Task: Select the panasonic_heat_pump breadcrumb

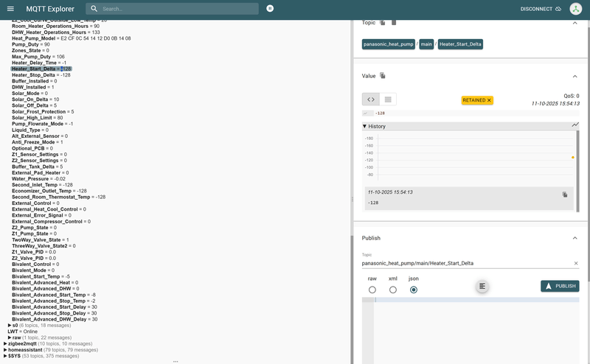Action: pos(389,44)
